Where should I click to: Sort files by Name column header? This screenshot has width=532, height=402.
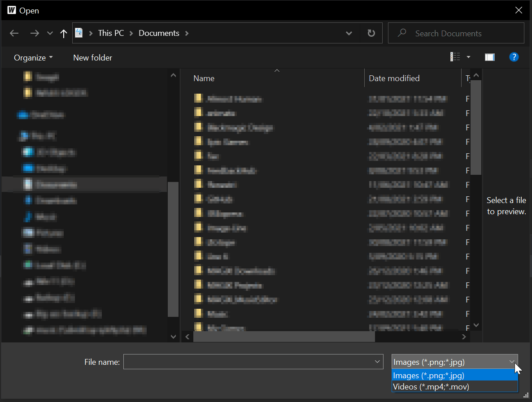[204, 78]
